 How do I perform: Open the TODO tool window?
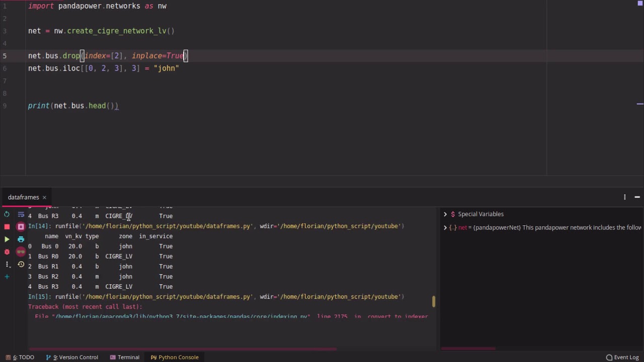(20, 357)
